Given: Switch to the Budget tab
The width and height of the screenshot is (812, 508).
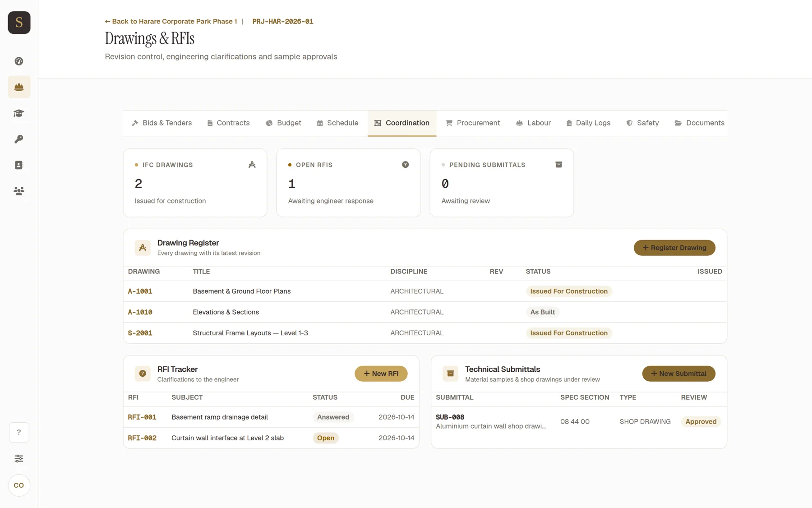Looking at the screenshot, I should (x=283, y=123).
